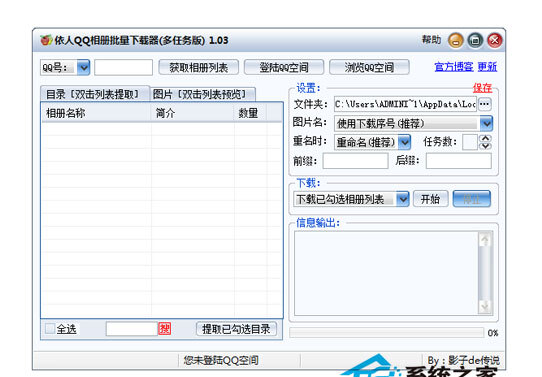This screenshot has width=542, height=377.
Task: Switch to 图片〔双击列表预览〕 tab
Action: [203, 94]
